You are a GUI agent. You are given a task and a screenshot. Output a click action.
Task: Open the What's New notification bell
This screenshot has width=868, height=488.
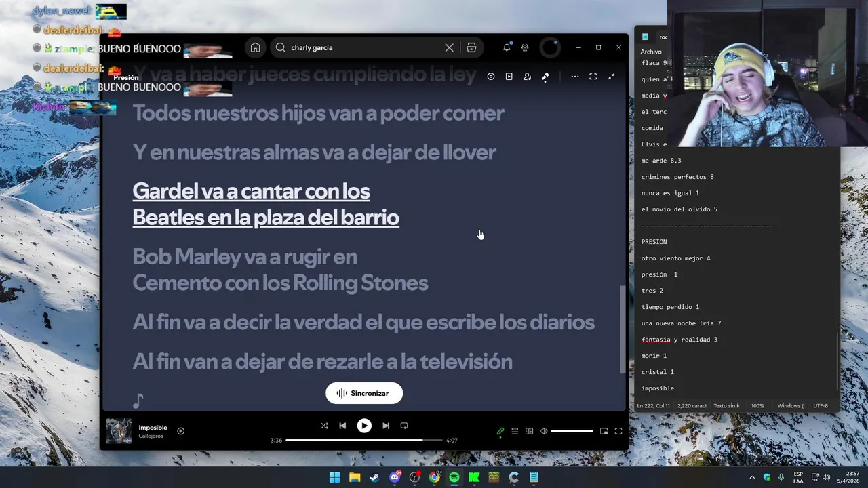pos(507,47)
